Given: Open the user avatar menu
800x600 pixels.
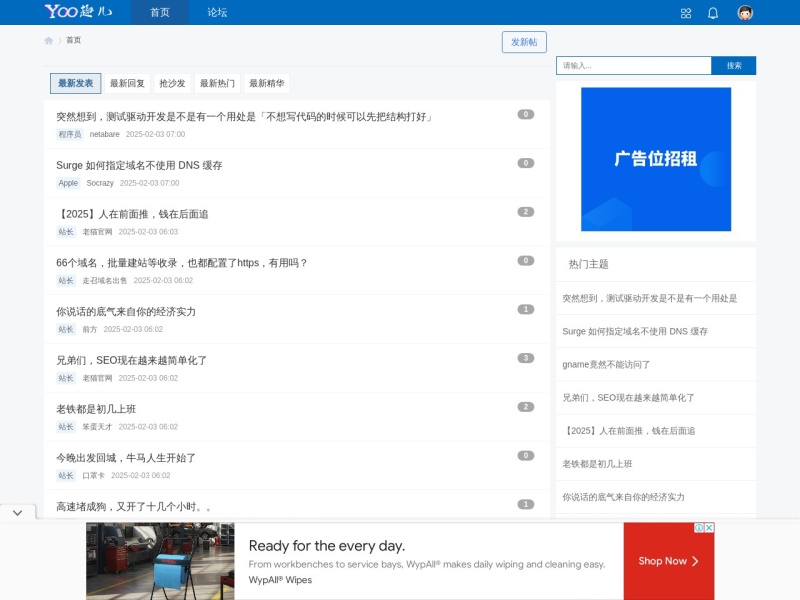Looking at the screenshot, I should [745, 13].
